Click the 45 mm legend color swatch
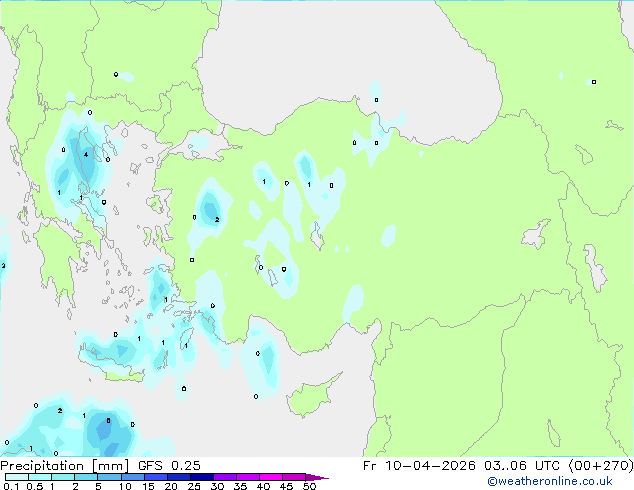 (x=294, y=477)
